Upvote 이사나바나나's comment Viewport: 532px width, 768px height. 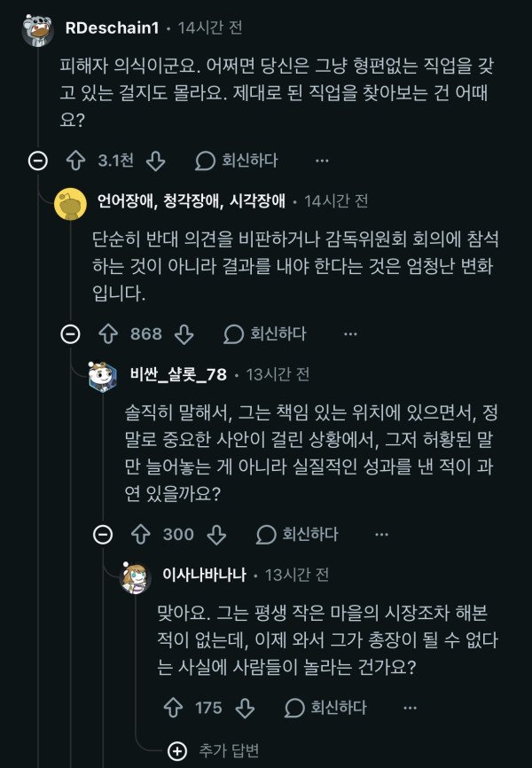pyautogui.click(x=173, y=707)
